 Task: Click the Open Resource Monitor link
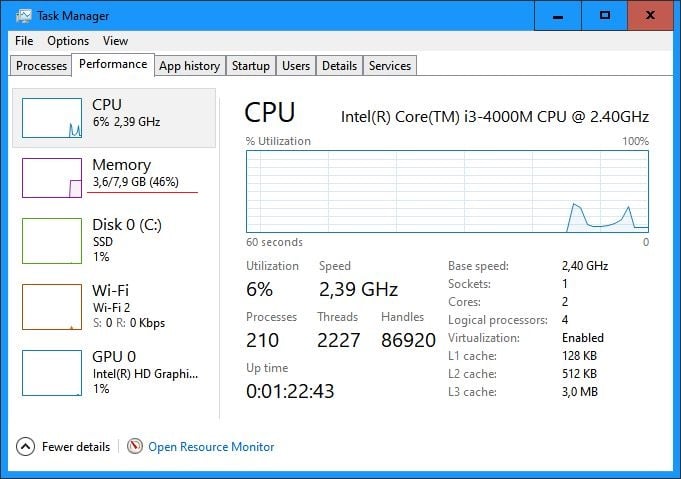click(211, 446)
